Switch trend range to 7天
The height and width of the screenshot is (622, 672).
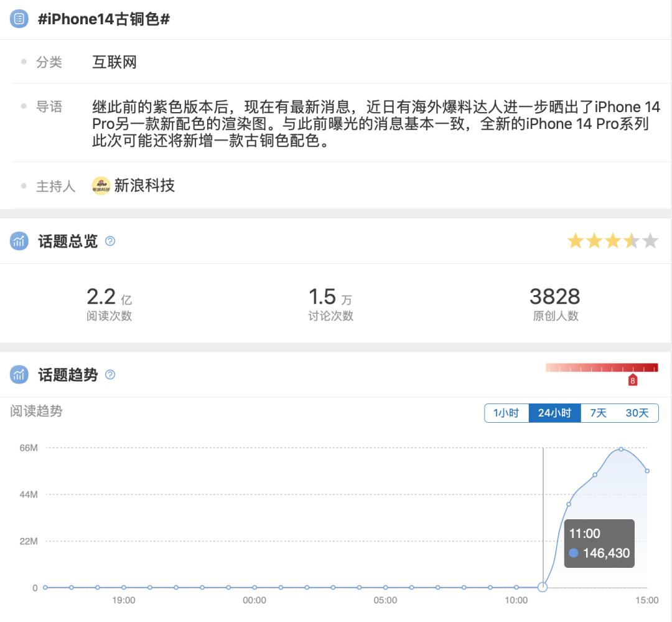[x=599, y=413]
